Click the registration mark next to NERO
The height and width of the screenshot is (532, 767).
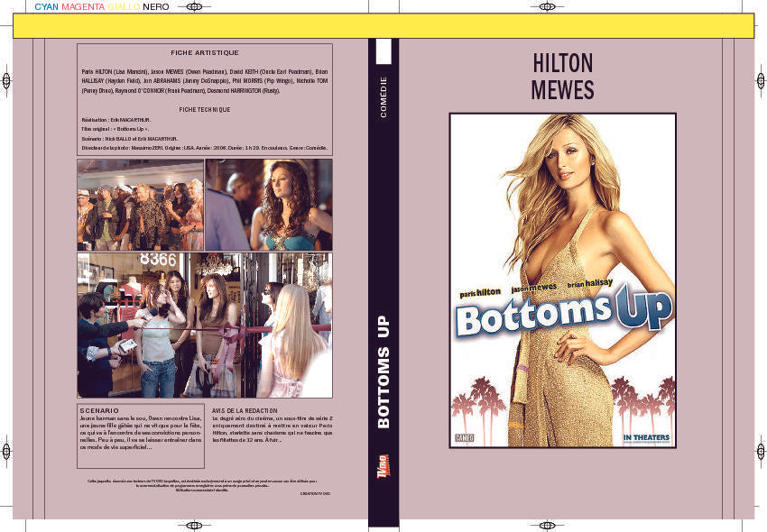click(194, 7)
